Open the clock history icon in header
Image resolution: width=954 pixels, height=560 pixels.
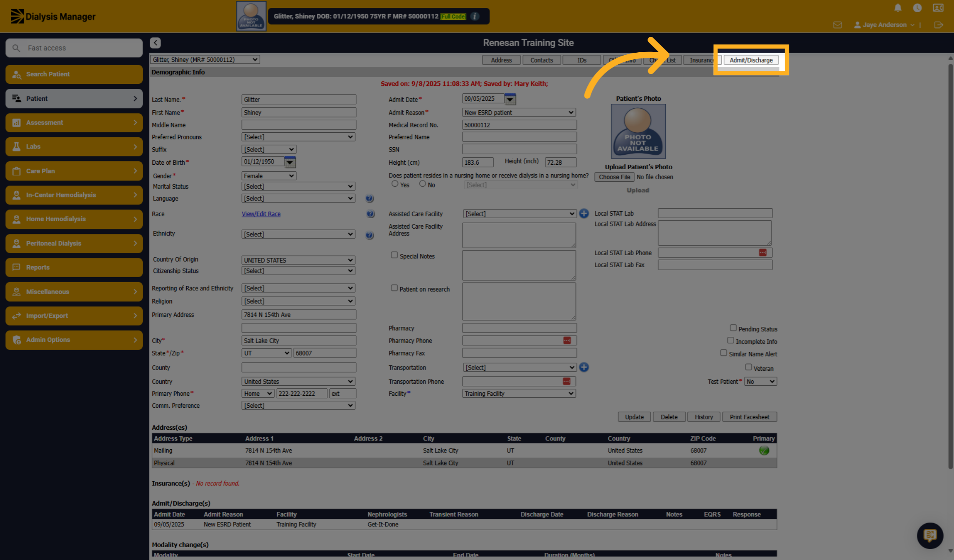coord(917,8)
